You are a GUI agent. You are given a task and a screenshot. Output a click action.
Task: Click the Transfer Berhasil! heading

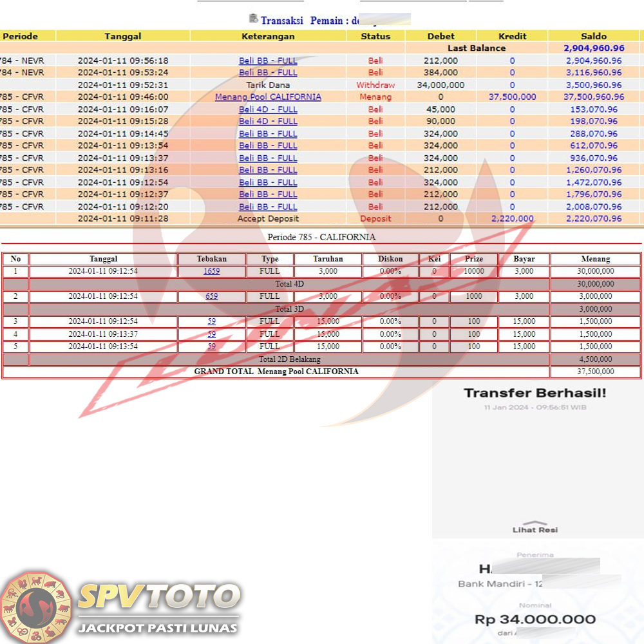(535, 393)
